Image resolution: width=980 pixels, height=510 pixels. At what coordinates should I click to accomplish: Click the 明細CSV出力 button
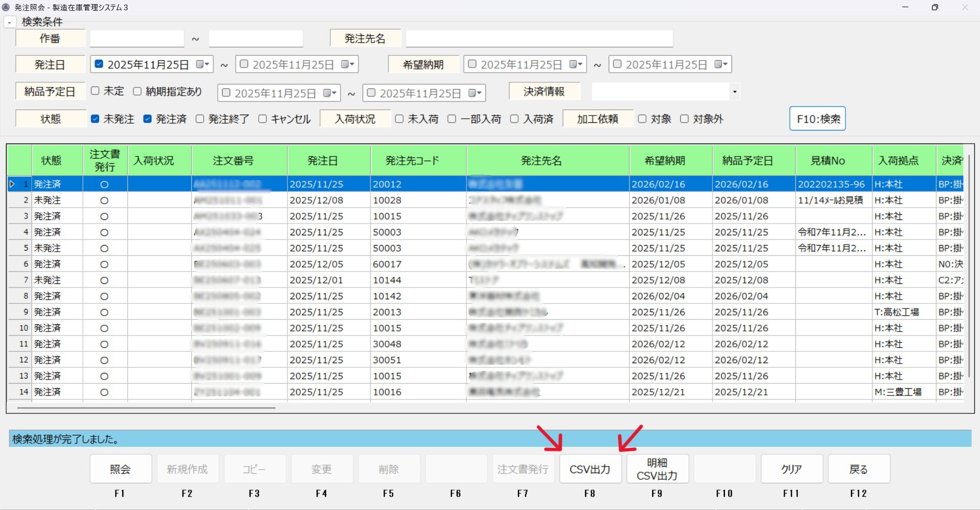tap(657, 469)
